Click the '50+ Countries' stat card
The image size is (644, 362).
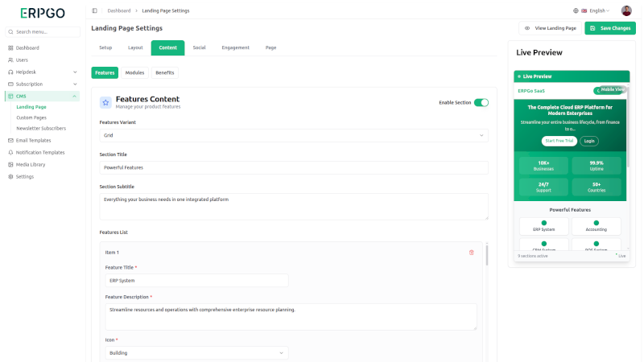pos(597,187)
